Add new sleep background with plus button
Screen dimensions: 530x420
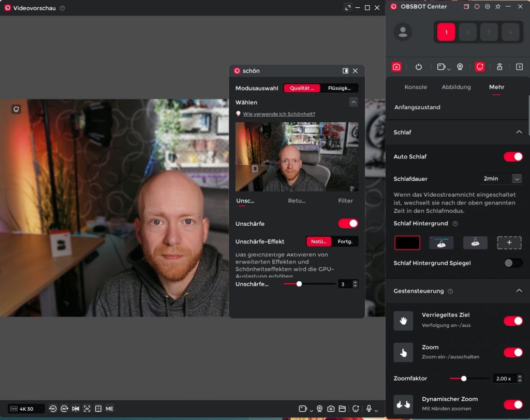click(x=509, y=242)
